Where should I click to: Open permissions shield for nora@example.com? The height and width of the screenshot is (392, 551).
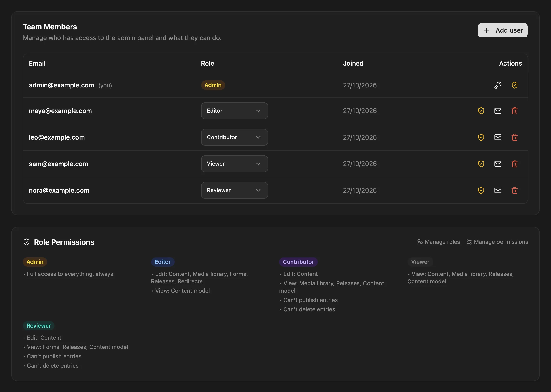pyautogui.click(x=481, y=191)
